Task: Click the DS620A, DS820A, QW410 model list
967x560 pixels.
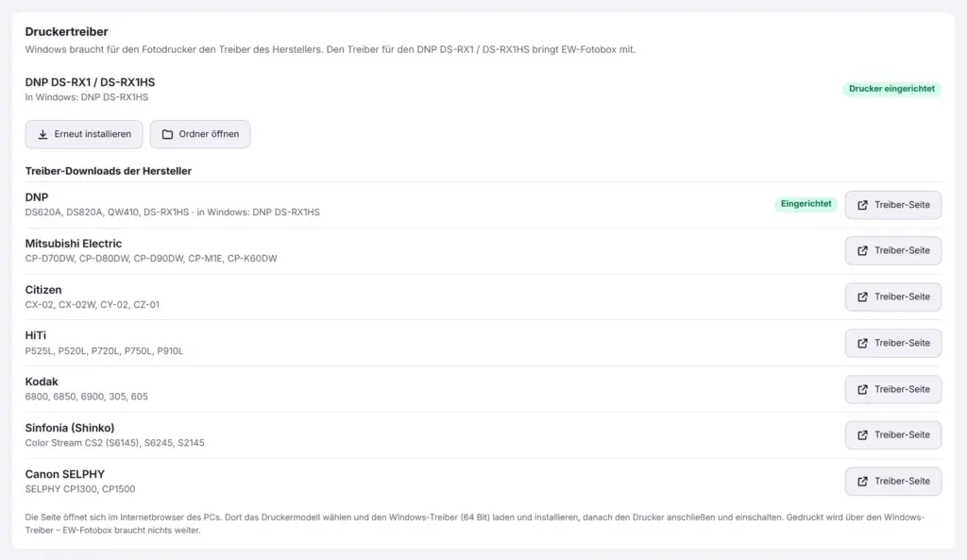Action: pyautogui.click(x=173, y=212)
